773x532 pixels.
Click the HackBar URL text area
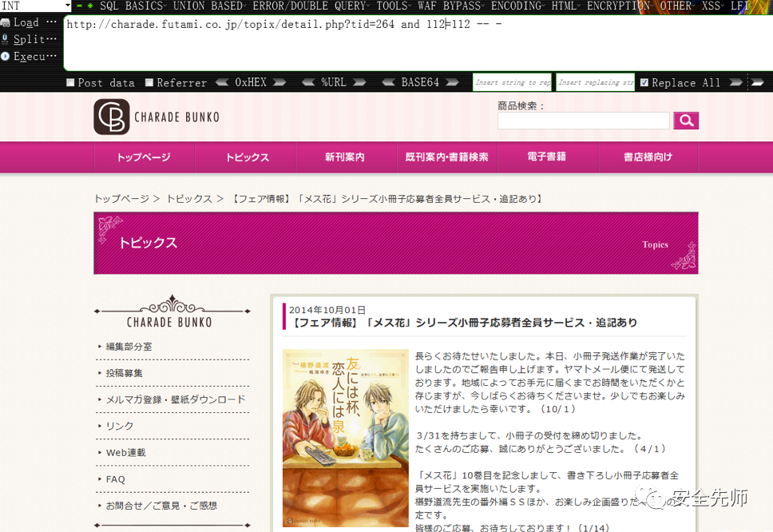pos(418,43)
